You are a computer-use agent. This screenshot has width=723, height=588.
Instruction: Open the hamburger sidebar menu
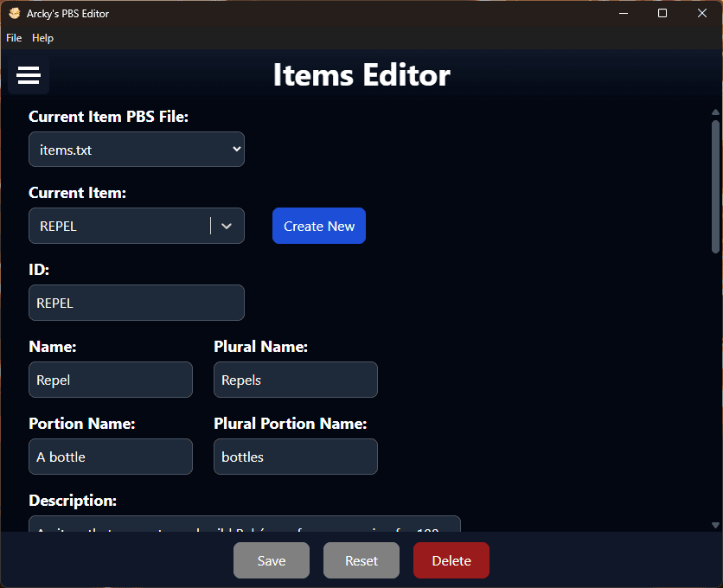[x=29, y=76]
